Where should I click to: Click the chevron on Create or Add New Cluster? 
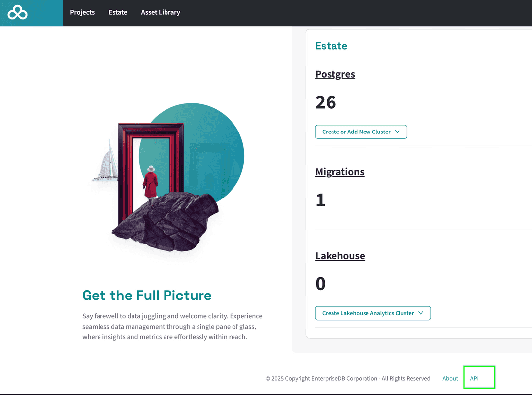(x=398, y=132)
